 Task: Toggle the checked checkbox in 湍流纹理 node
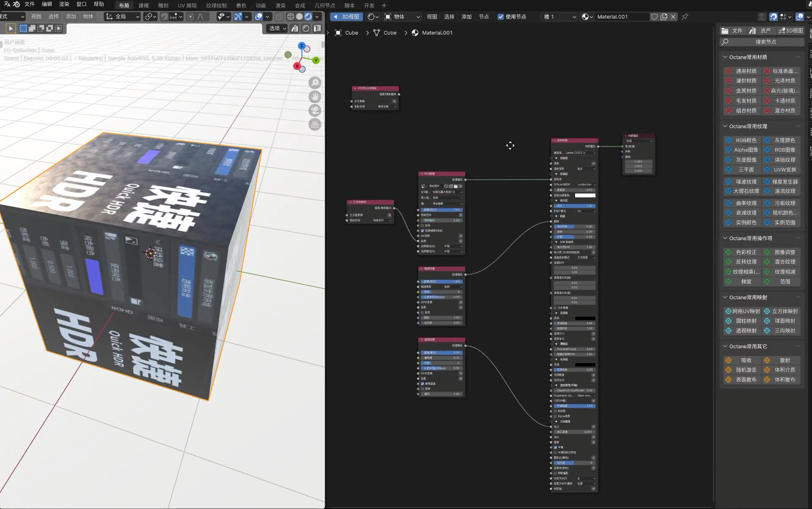point(422,383)
